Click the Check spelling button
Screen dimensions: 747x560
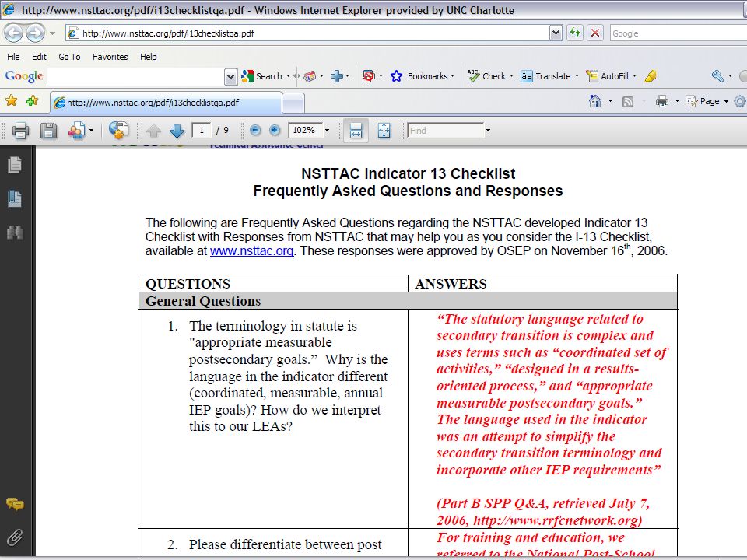(487, 76)
